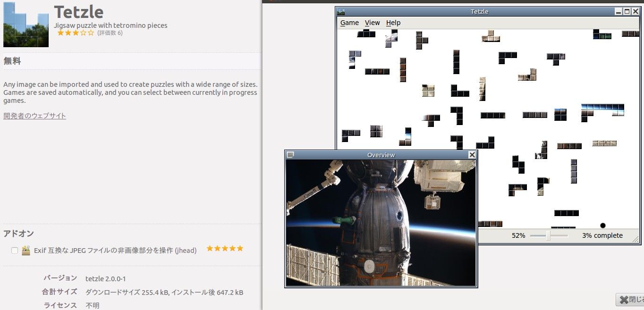Open the View menu
The height and width of the screenshot is (310, 644).
[372, 23]
